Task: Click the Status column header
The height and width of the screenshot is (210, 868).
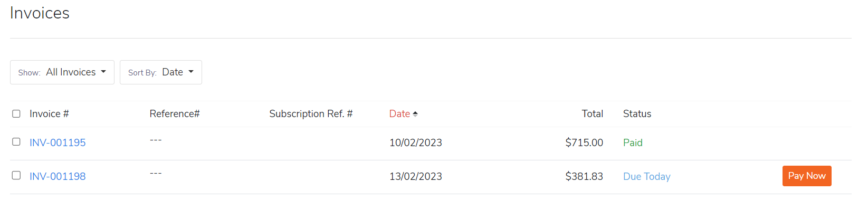Action: pyautogui.click(x=637, y=113)
